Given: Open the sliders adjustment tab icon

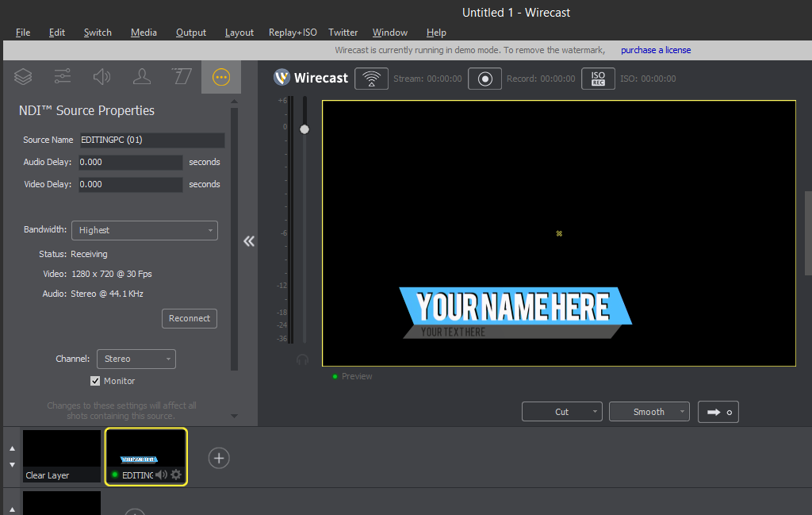Looking at the screenshot, I should pos(63,77).
